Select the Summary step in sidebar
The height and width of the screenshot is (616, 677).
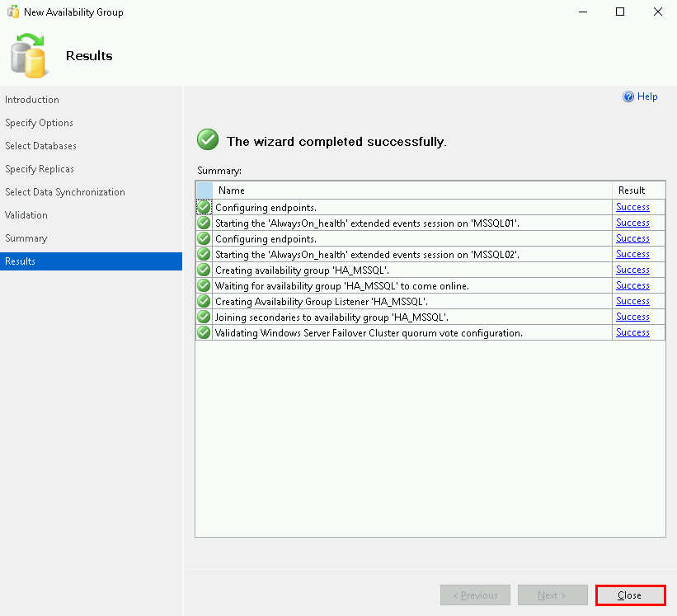(26, 238)
